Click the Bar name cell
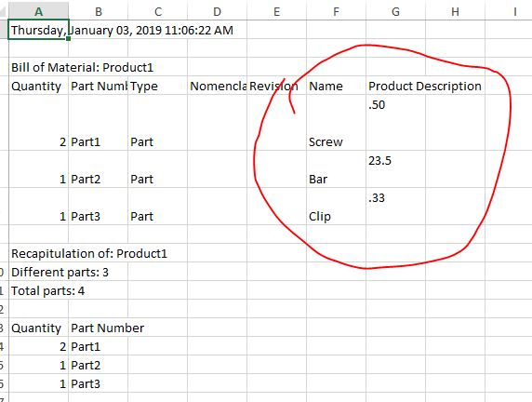532x402 pixels. pos(337,169)
